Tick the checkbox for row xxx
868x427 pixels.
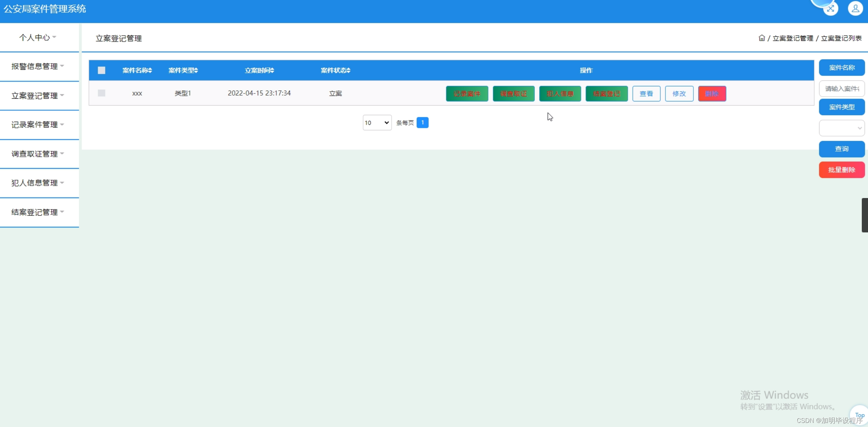click(x=102, y=93)
